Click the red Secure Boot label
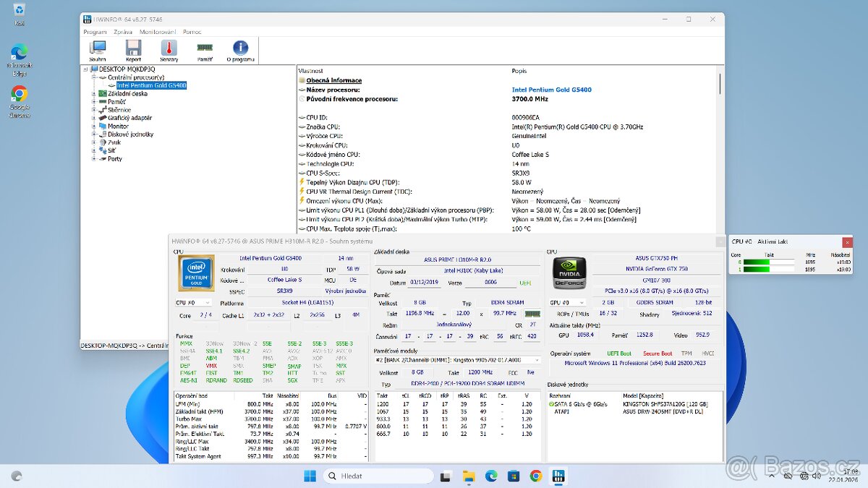868x488 pixels. pos(658,354)
